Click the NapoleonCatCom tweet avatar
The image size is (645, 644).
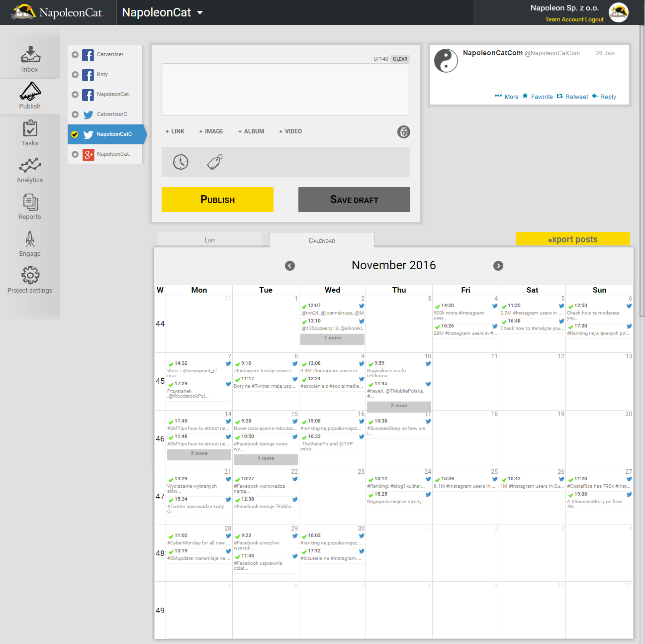coord(446,61)
